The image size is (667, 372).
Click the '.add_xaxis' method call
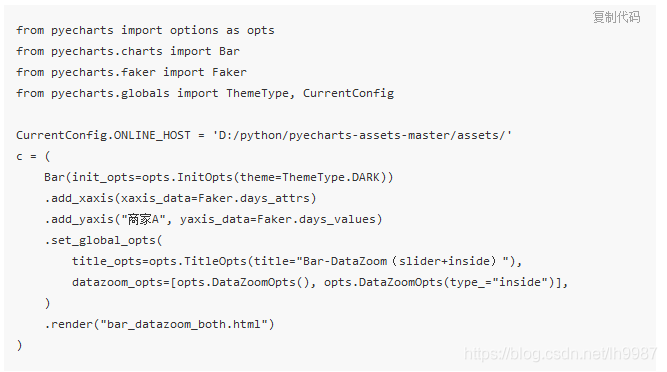click(79, 199)
